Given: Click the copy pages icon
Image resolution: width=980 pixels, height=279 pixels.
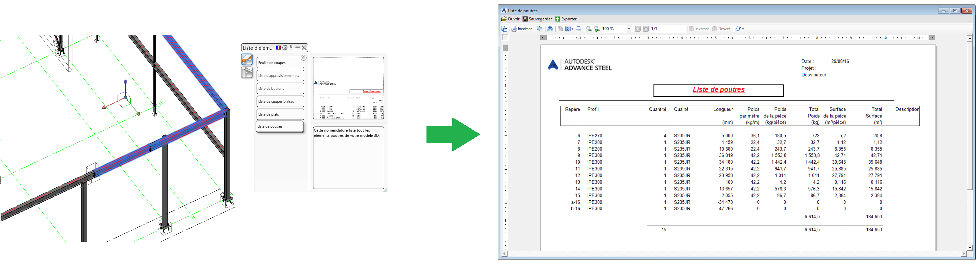Looking at the screenshot, I should (x=539, y=29).
